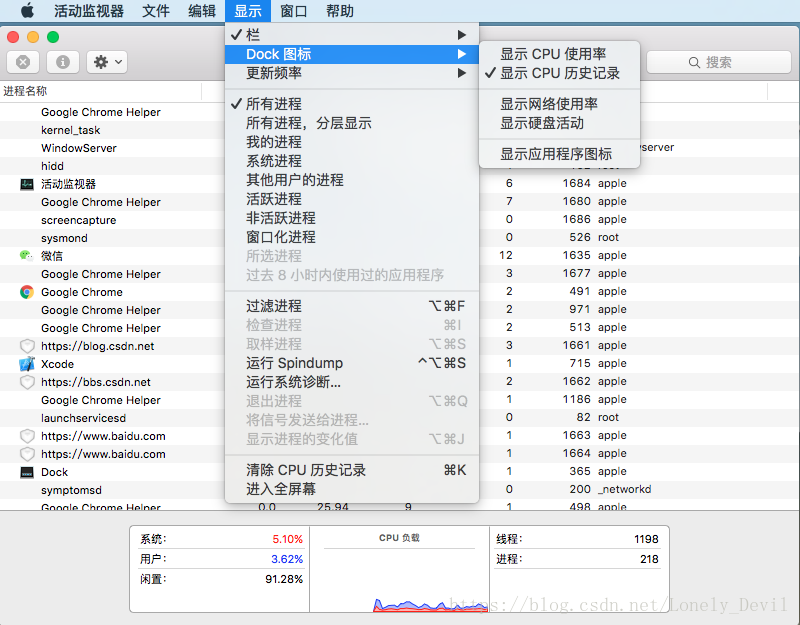Click PID 526 in sysmond row
This screenshot has height=625, width=800.
click(x=580, y=237)
